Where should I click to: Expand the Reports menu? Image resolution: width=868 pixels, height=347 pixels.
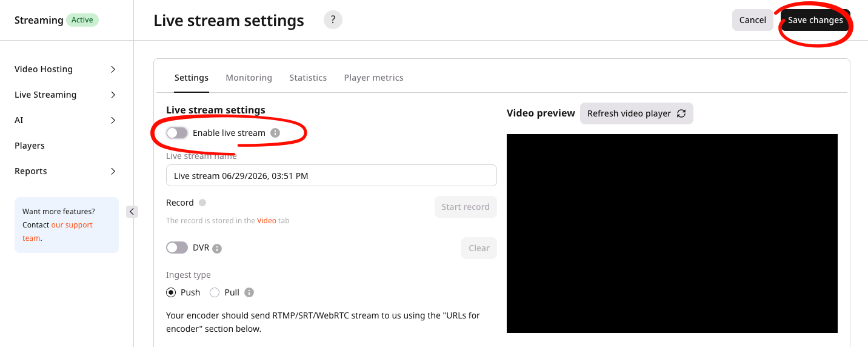(x=65, y=171)
